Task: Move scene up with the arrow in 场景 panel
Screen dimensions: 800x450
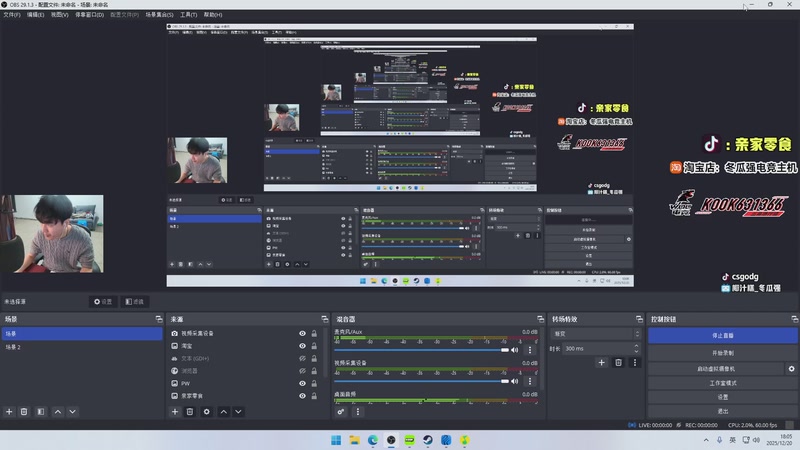Action: [x=58, y=412]
